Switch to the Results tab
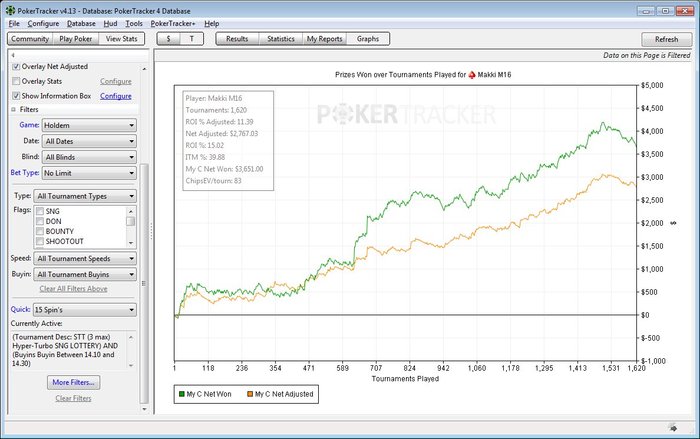The height and width of the screenshot is (439, 700). point(237,39)
